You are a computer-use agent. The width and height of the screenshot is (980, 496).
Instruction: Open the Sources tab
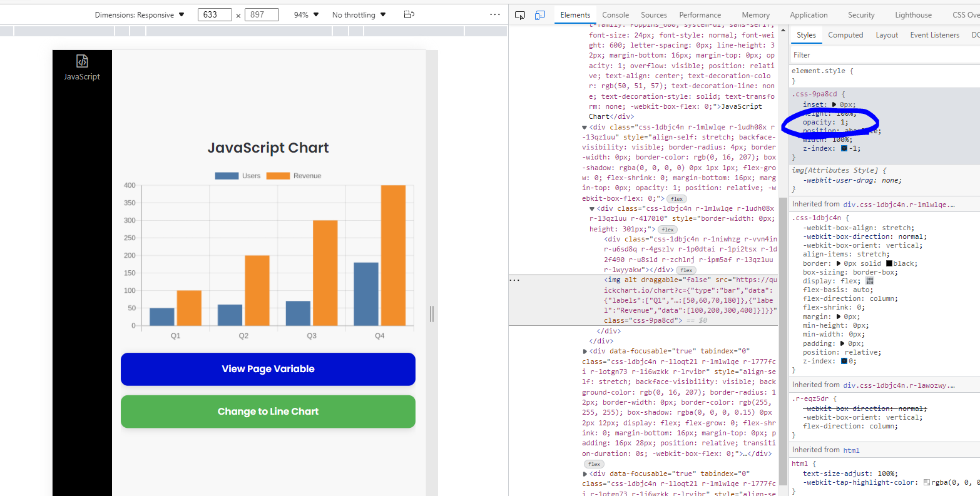(x=654, y=15)
